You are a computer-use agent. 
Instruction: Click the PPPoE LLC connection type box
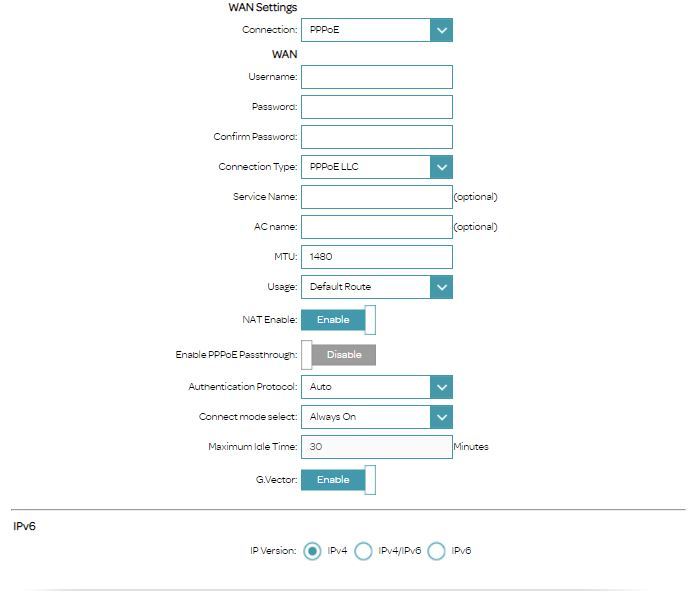(x=376, y=167)
